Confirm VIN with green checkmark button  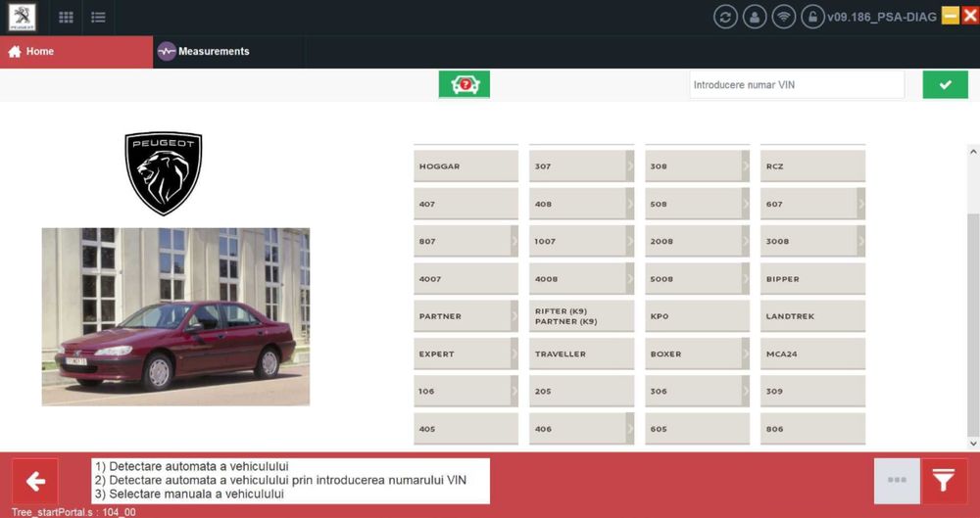945,84
